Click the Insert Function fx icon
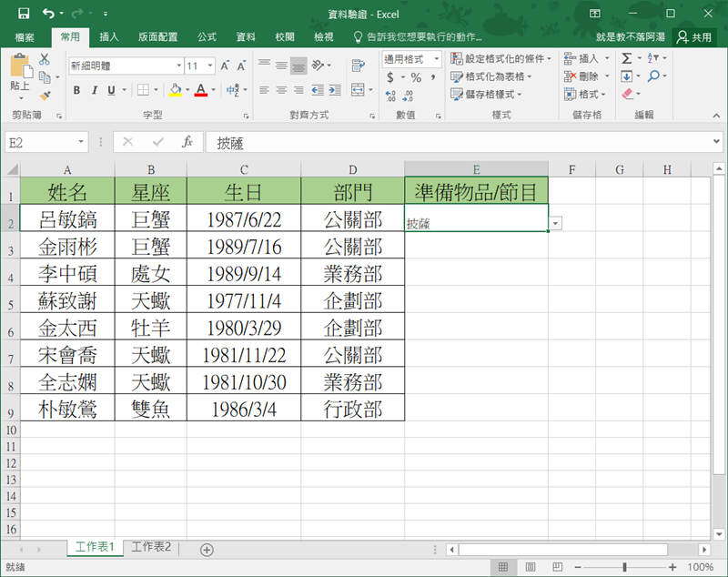 pyautogui.click(x=187, y=142)
